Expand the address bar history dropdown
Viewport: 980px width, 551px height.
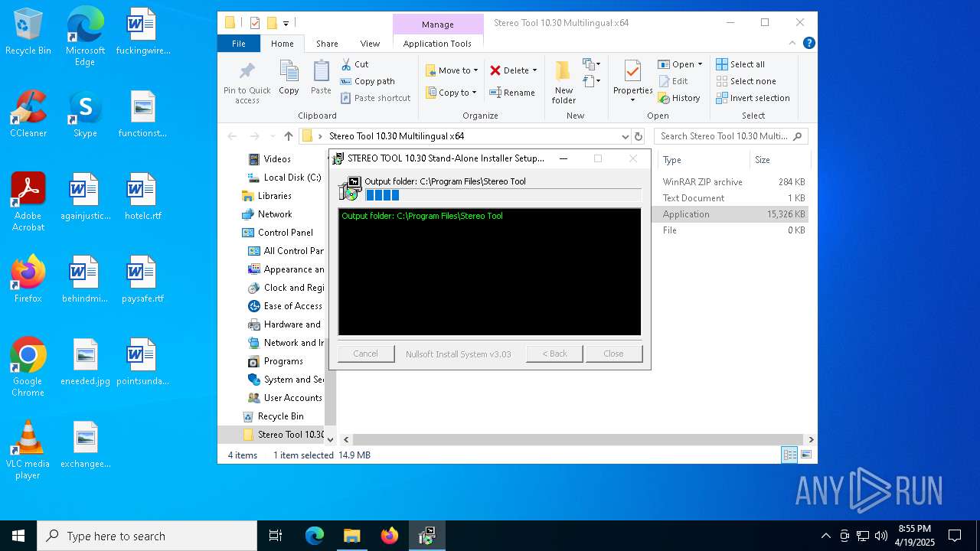click(625, 136)
